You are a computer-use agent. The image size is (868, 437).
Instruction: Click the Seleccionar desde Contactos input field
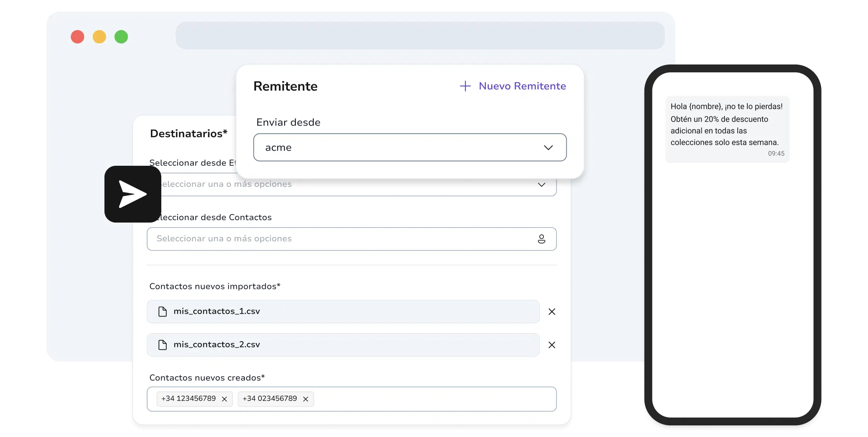pos(352,239)
